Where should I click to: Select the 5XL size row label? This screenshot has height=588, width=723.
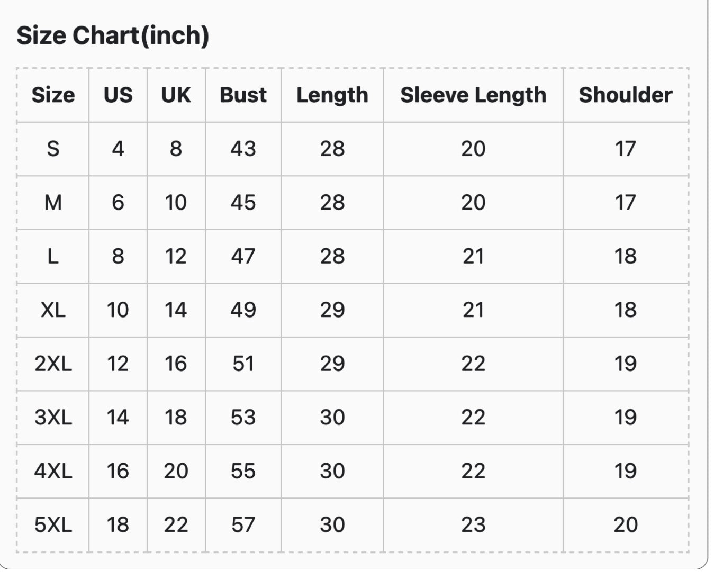pos(53,525)
